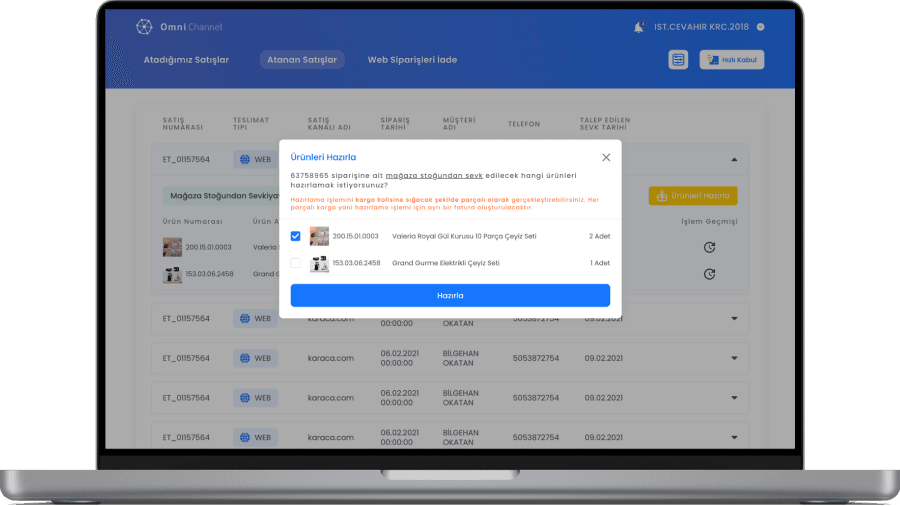Switch to Atadığımız Satışlar tab
900x506 pixels.
tap(186, 60)
